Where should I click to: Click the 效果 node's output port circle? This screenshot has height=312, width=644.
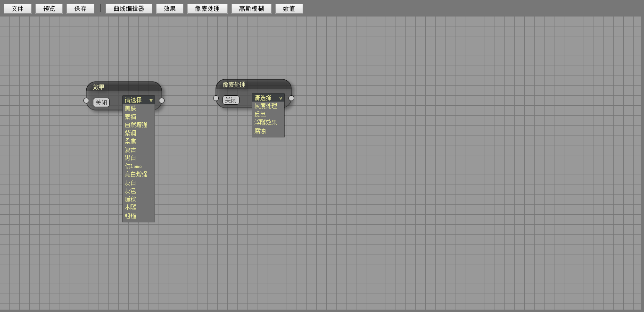[162, 101]
